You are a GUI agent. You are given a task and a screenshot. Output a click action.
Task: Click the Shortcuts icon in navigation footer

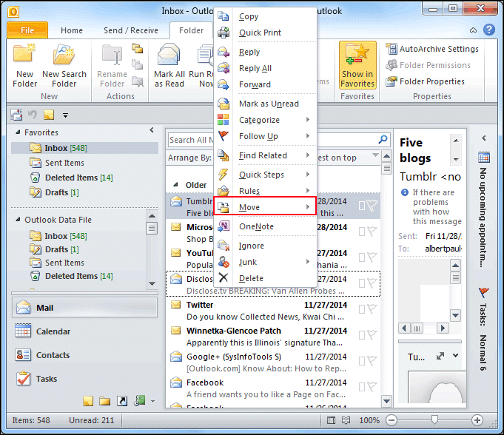122,401
